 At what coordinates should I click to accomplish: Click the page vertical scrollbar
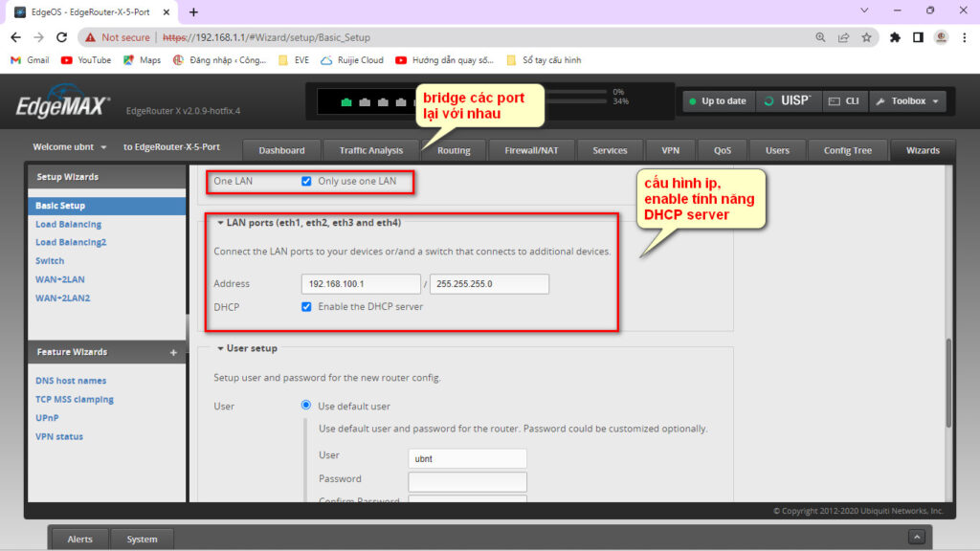947,383
